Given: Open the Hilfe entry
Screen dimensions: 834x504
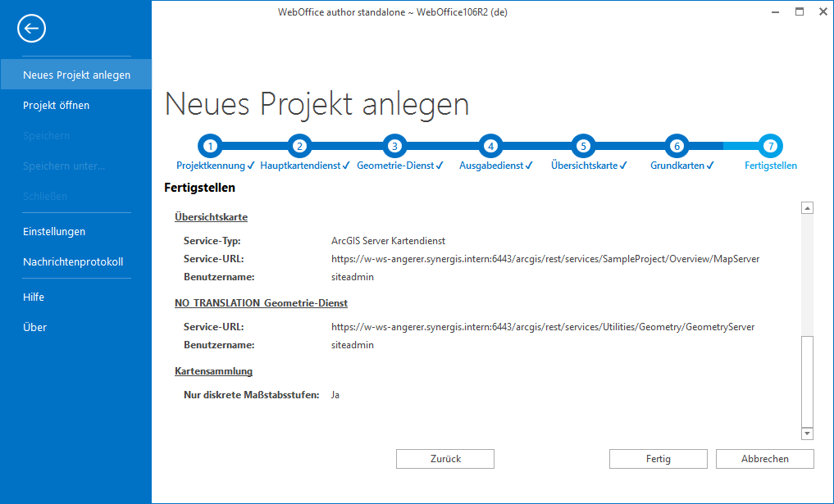Looking at the screenshot, I should coord(34,297).
